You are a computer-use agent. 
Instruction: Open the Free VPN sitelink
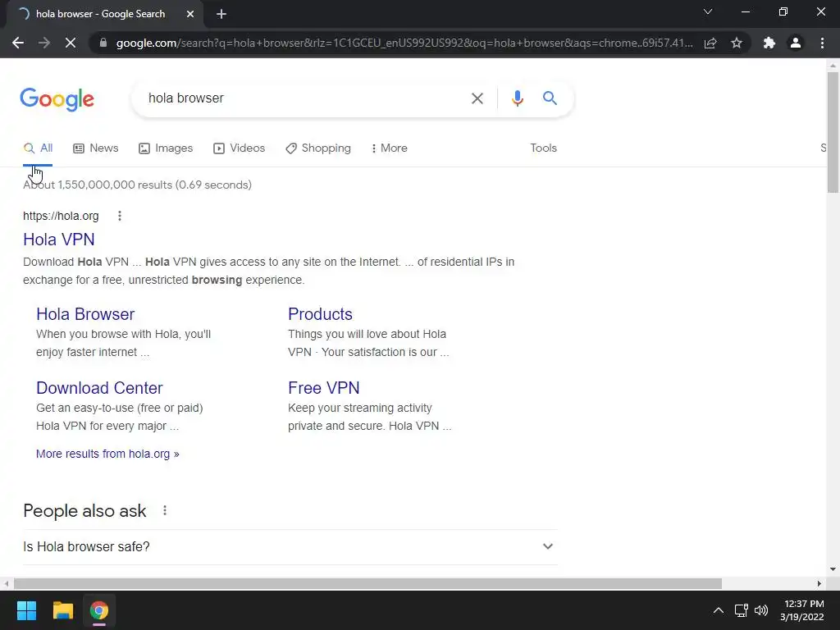pyautogui.click(x=323, y=388)
